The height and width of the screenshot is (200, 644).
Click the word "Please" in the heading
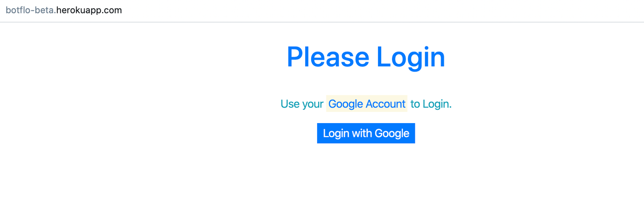[x=328, y=57]
